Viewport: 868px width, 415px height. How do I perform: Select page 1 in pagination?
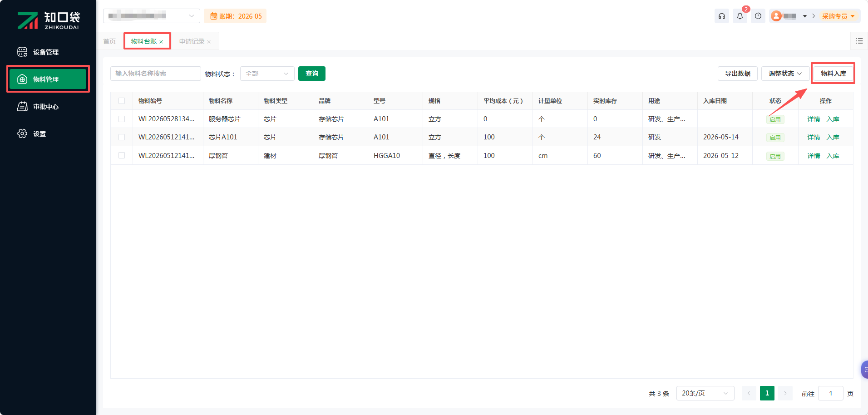(x=767, y=393)
